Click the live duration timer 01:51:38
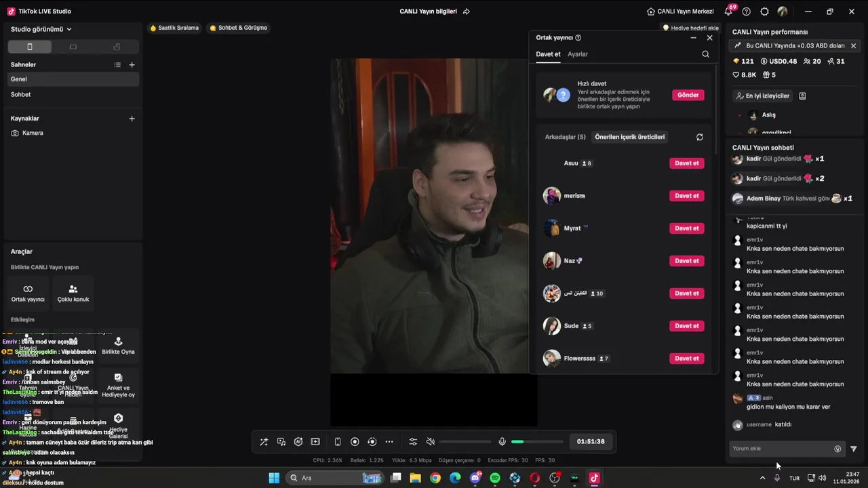The height and width of the screenshot is (488, 868). coord(591,442)
